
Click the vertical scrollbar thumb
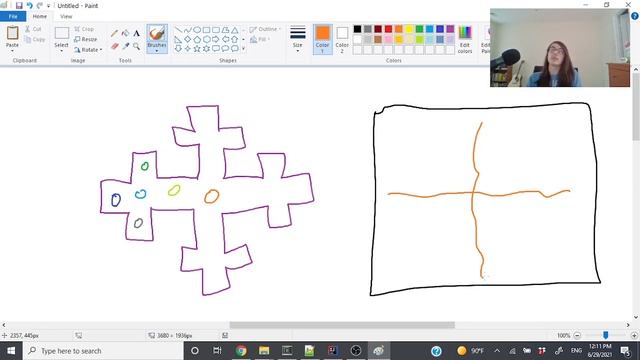(x=636, y=107)
